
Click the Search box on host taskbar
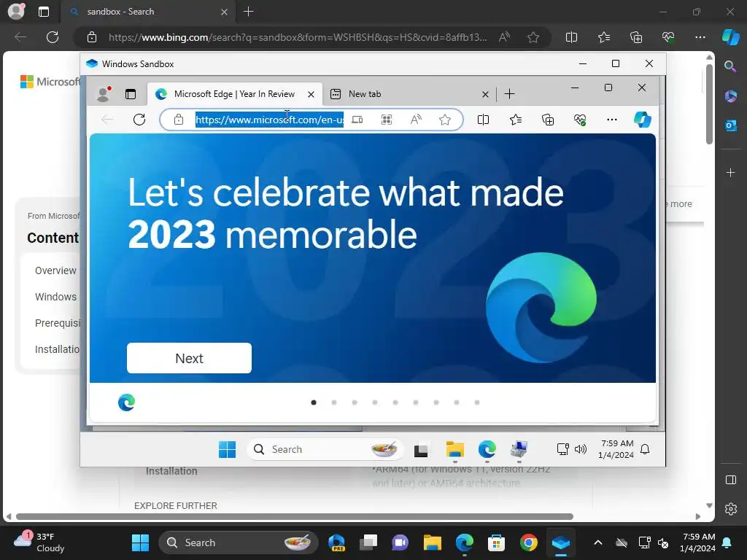pyautogui.click(x=239, y=542)
